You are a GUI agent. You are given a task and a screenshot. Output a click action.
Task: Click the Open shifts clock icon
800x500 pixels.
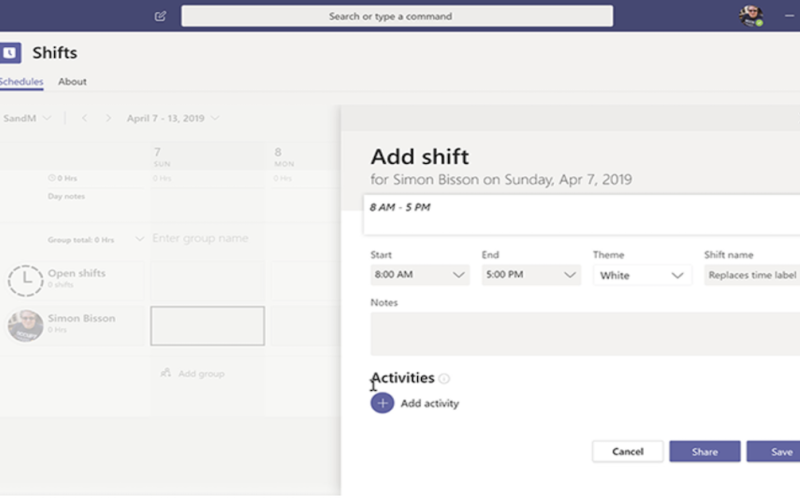26,280
